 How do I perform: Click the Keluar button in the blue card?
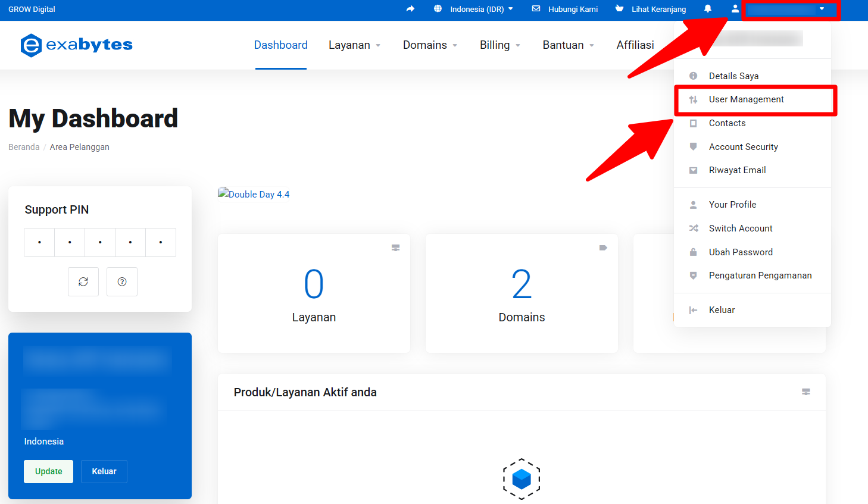point(104,471)
